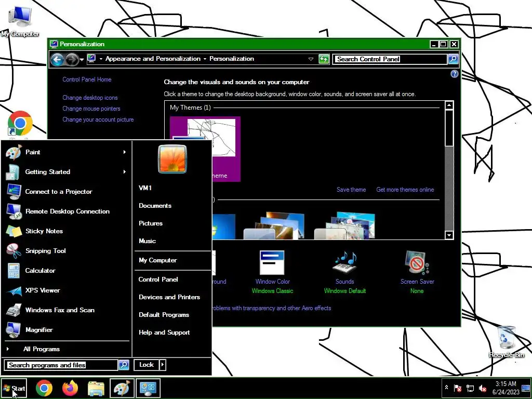Select My Computer desktop icon

tap(20, 21)
